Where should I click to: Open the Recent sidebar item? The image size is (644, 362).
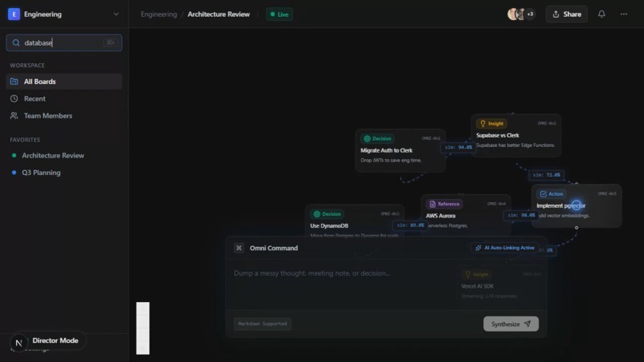[64, 98]
